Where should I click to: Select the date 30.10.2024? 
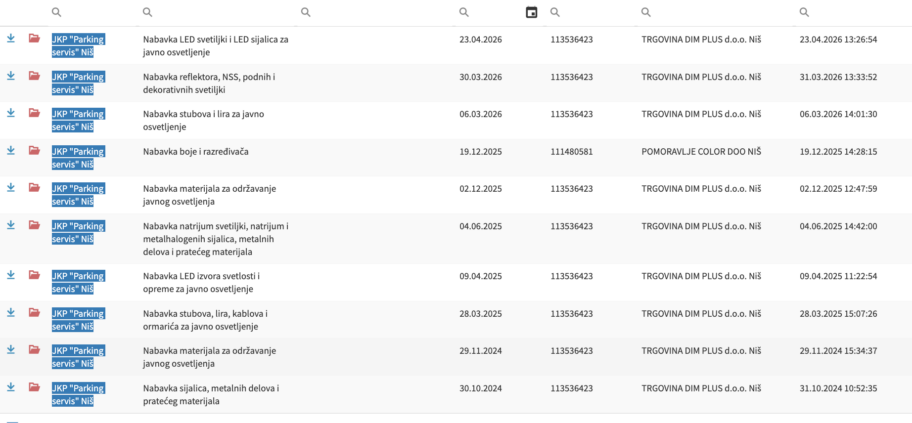click(480, 388)
